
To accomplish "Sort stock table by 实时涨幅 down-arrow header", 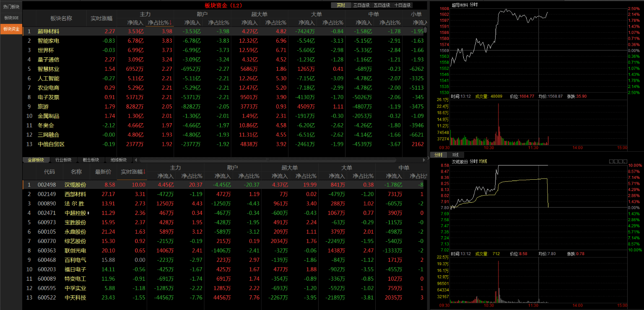I will (132, 171).
